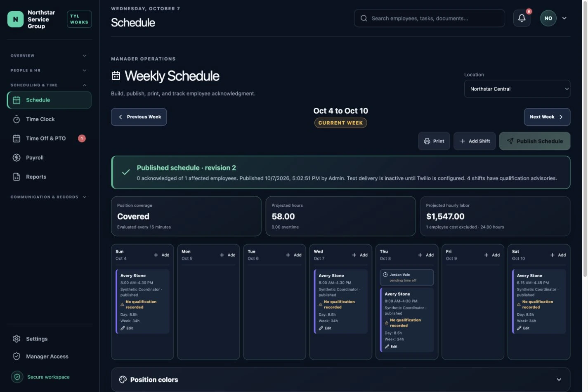This screenshot has height=392, width=588.
Task: Click the Secure workspace shield icon
Action: click(x=17, y=377)
